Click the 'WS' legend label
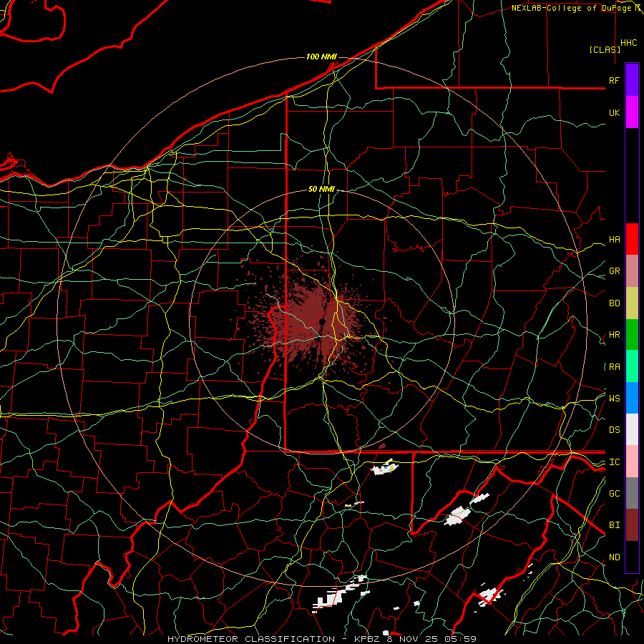 pos(614,399)
